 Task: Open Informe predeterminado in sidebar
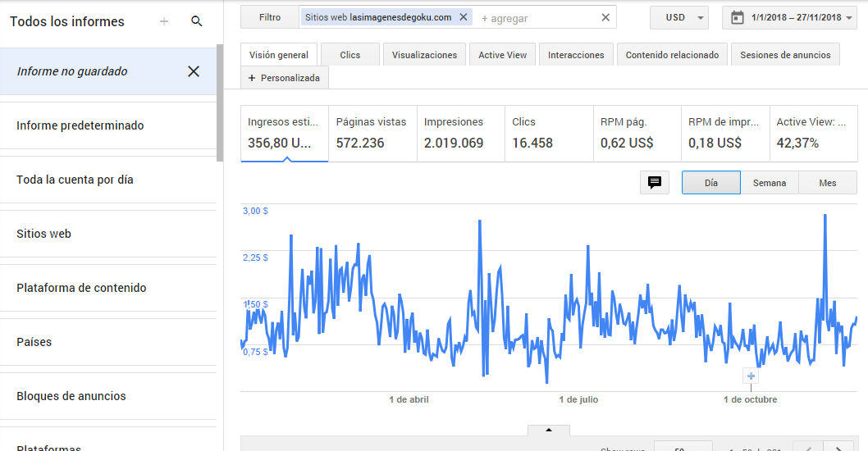(x=108, y=125)
